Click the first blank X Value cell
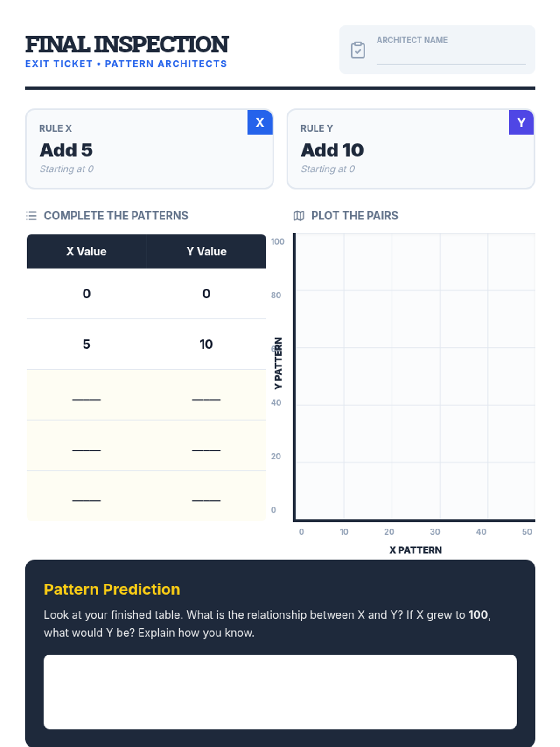Image resolution: width=560 pixels, height=747 pixels. point(86,395)
